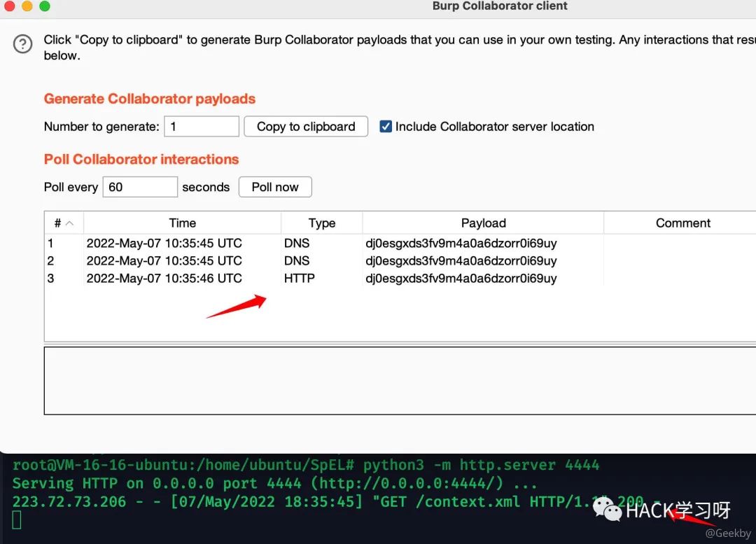
Task: Click the terminal cursor prompt line
Action: (x=17, y=520)
